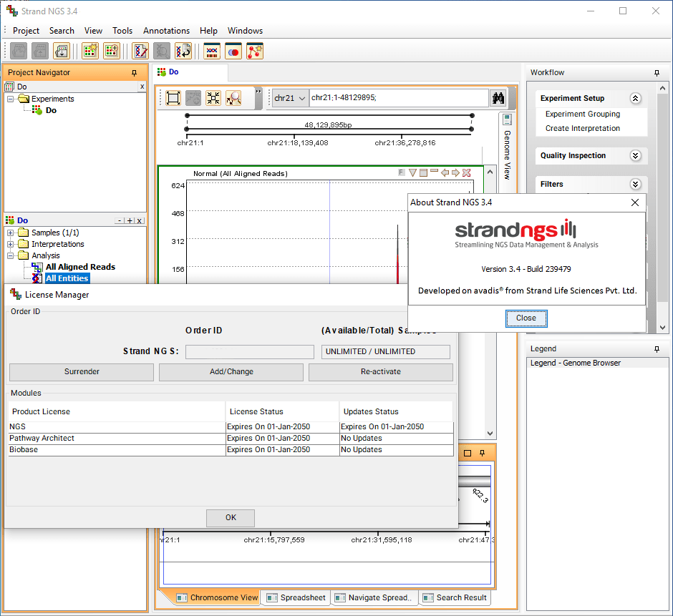Open the Windows menu

(245, 31)
